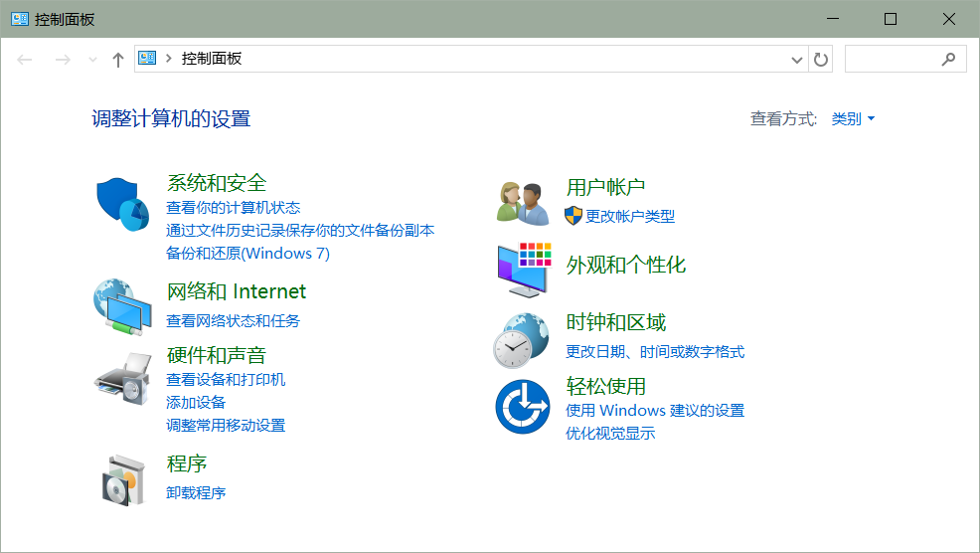Click 更改日期、时间或数字格式
980x553 pixels.
[655, 351]
